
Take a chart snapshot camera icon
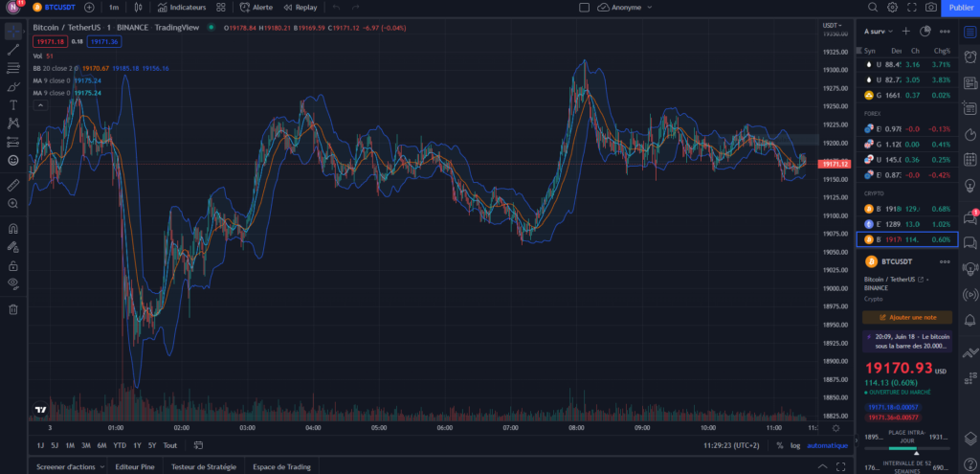tap(930, 8)
